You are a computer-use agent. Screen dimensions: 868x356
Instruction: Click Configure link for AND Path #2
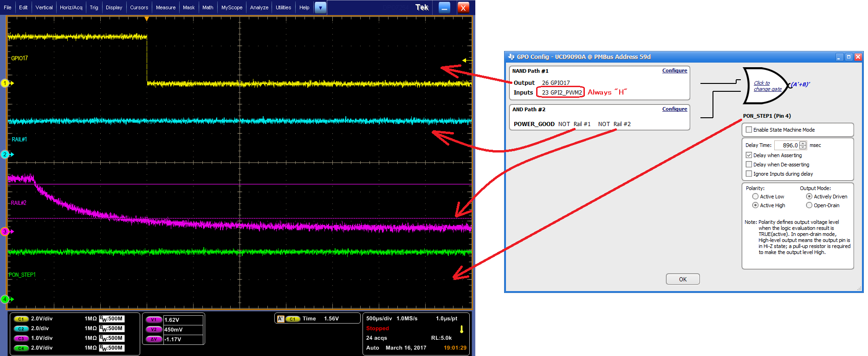[x=674, y=109]
